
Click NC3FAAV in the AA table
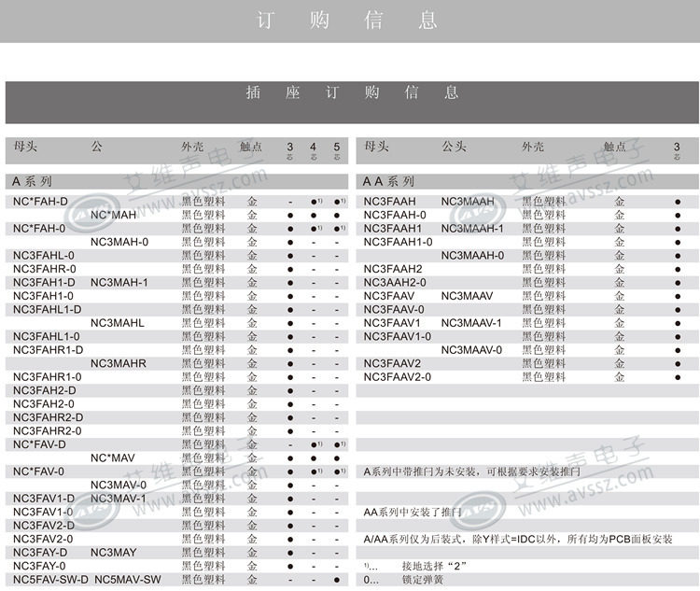click(389, 296)
